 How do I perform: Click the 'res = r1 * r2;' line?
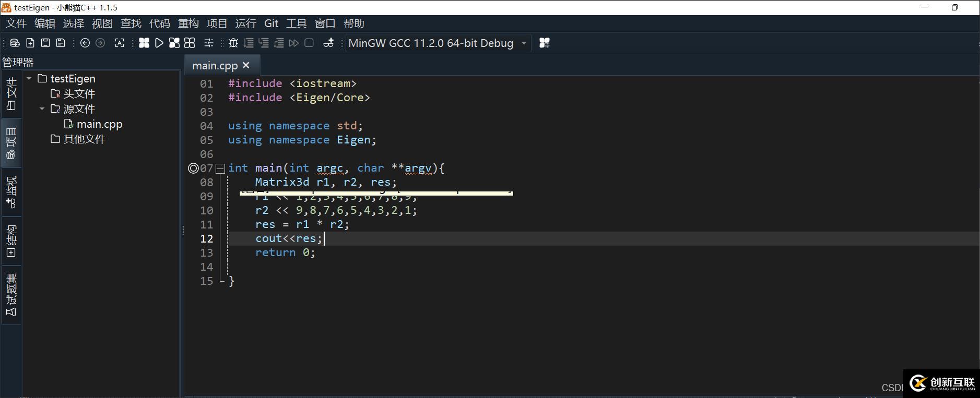[x=302, y=224]
